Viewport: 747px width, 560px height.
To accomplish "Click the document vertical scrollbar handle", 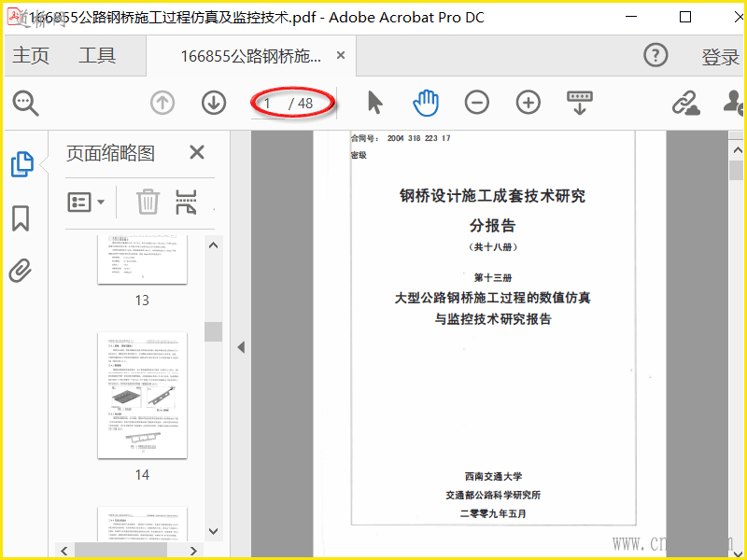I will pos(737,171).
